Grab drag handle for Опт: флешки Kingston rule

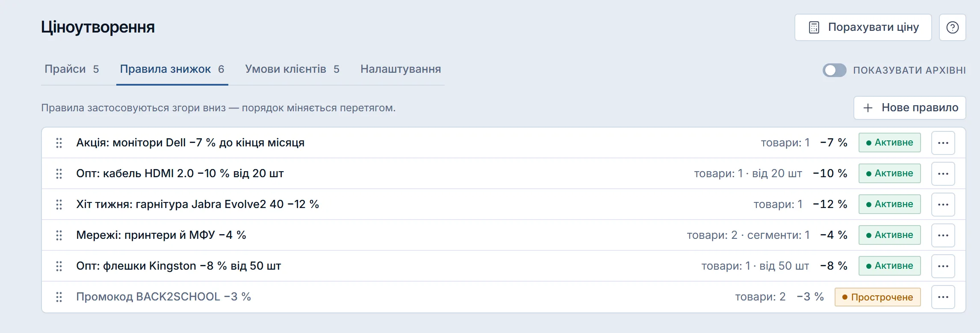(59, 266)
